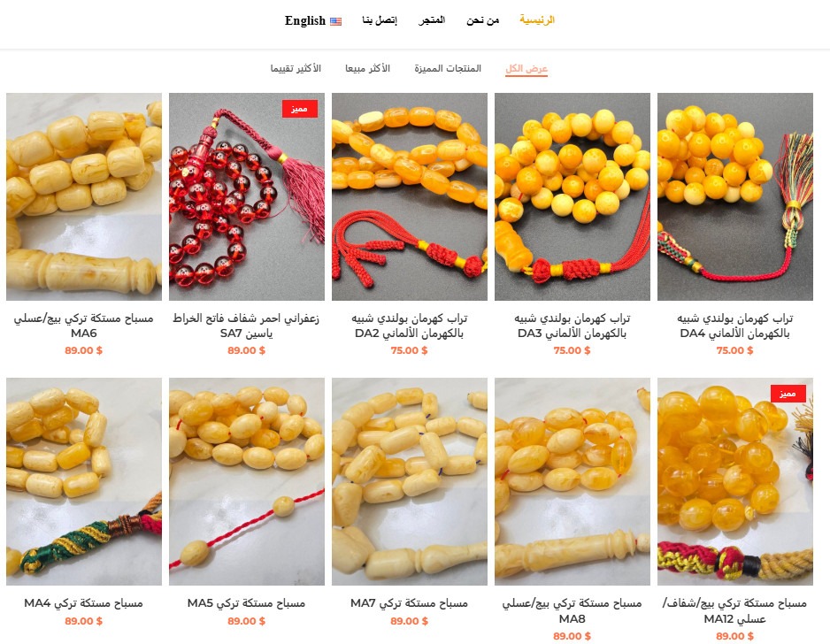Open the إتصل بنا contact page
The height and width of the screenshot is (644, 830).
point(380,20)
